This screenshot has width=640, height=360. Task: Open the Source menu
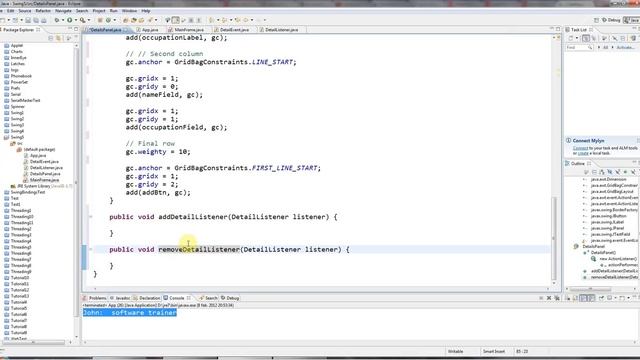pos(24,11)
